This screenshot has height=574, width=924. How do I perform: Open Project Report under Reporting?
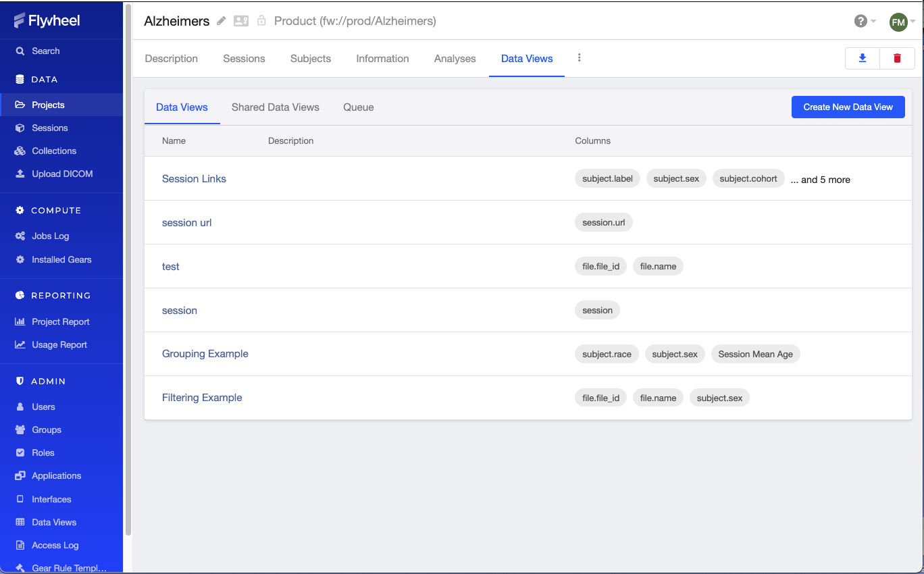61,321
